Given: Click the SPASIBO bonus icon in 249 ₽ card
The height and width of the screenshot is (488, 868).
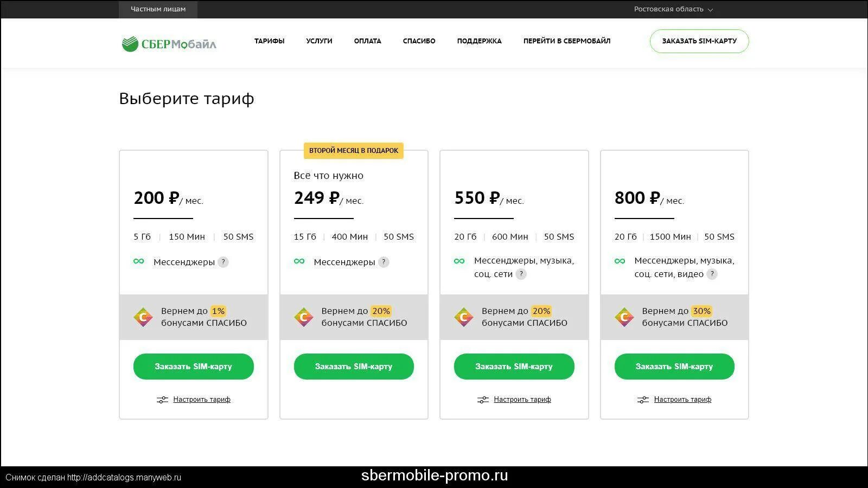Looking at the screenshot, I should [x=304, y=317].
